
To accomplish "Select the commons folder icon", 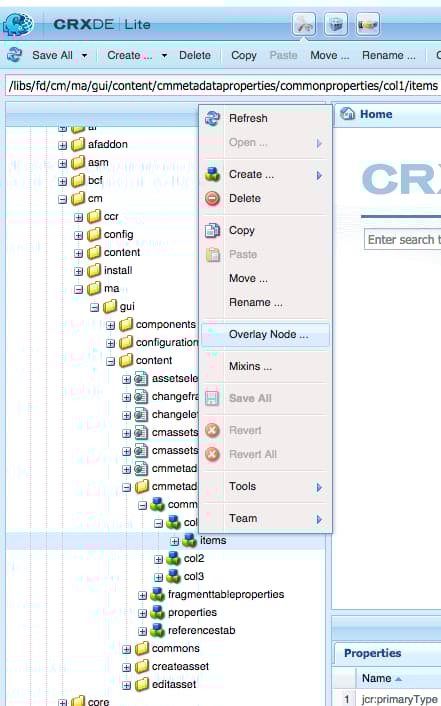I will (142, 648).
